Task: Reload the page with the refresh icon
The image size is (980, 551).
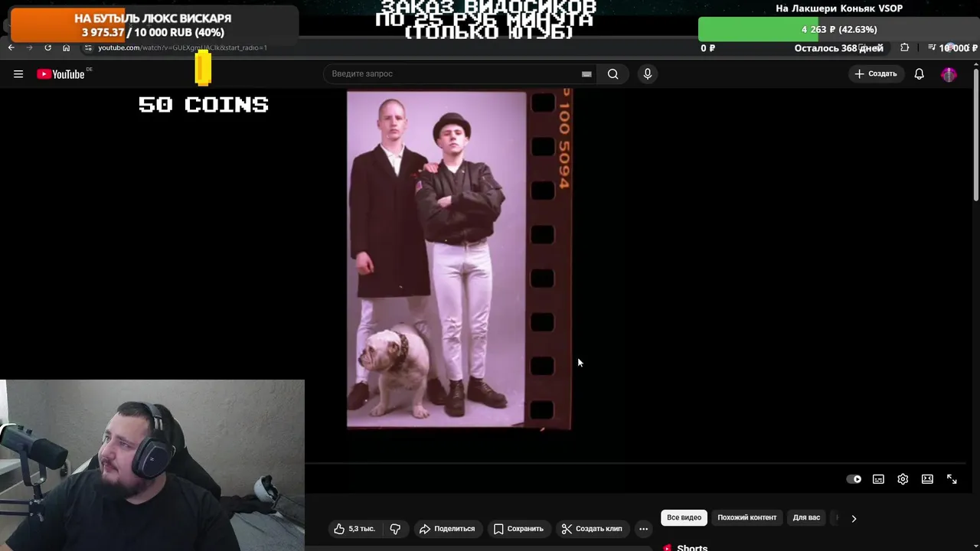Action: point(47,47)
